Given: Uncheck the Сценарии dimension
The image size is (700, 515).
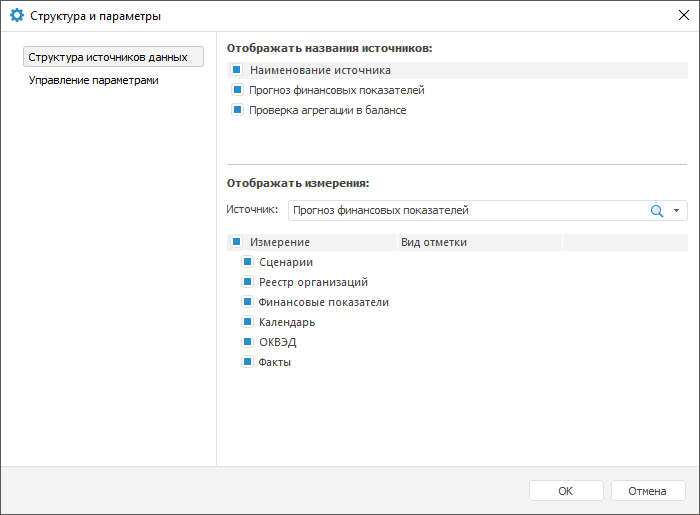Looking at the screenshot, I should click(247, 262).
